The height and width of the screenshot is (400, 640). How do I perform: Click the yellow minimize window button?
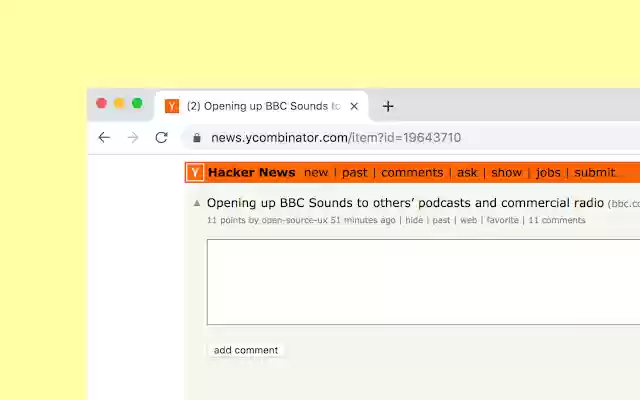coord(119,104)
